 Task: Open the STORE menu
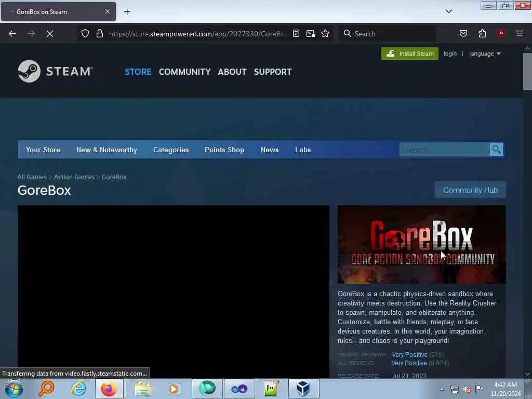[x=138, y=72]
